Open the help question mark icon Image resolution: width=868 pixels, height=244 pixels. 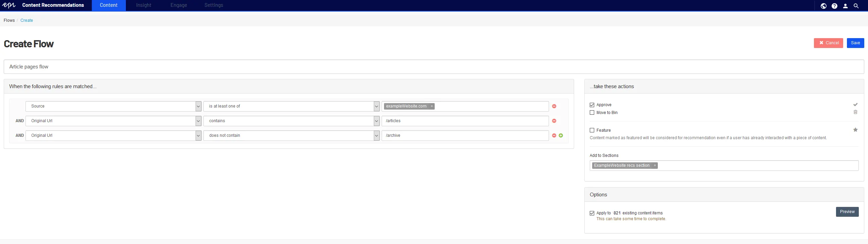point(834,6)
